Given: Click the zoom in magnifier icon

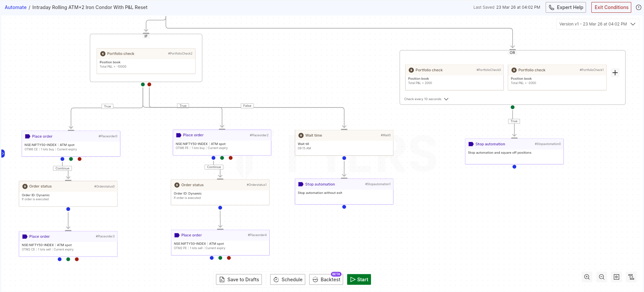Looking at the screenshot, I should tap(587, 277).
